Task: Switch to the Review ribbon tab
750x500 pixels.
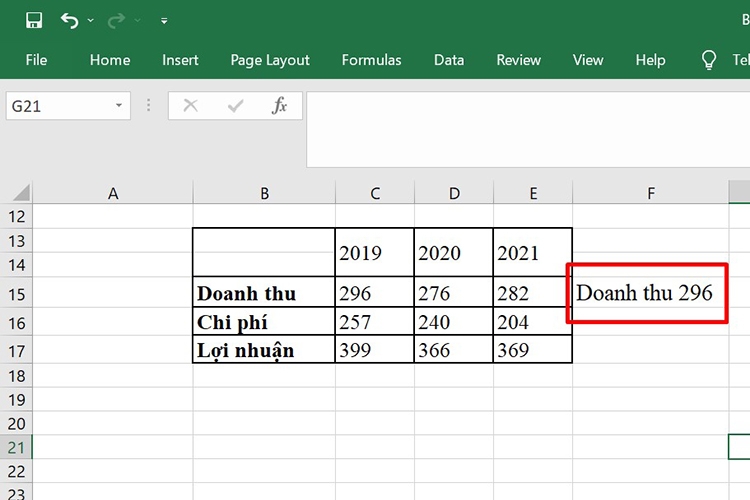Action: (518, 60)
